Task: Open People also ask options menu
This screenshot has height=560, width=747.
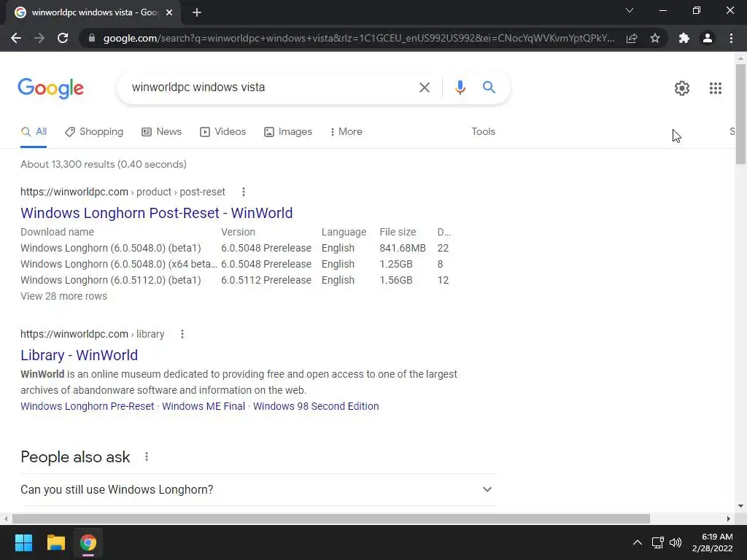Action: click(x=146, y=456)
